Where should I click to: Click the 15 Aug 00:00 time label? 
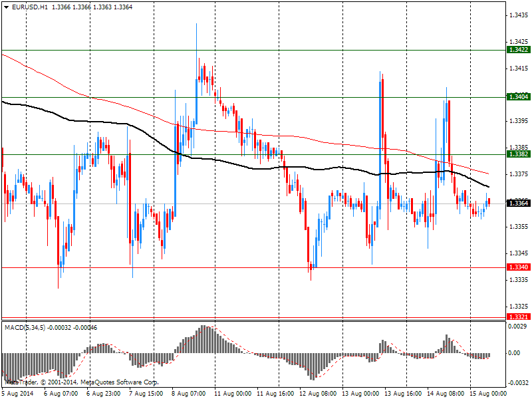click(488, 394)
